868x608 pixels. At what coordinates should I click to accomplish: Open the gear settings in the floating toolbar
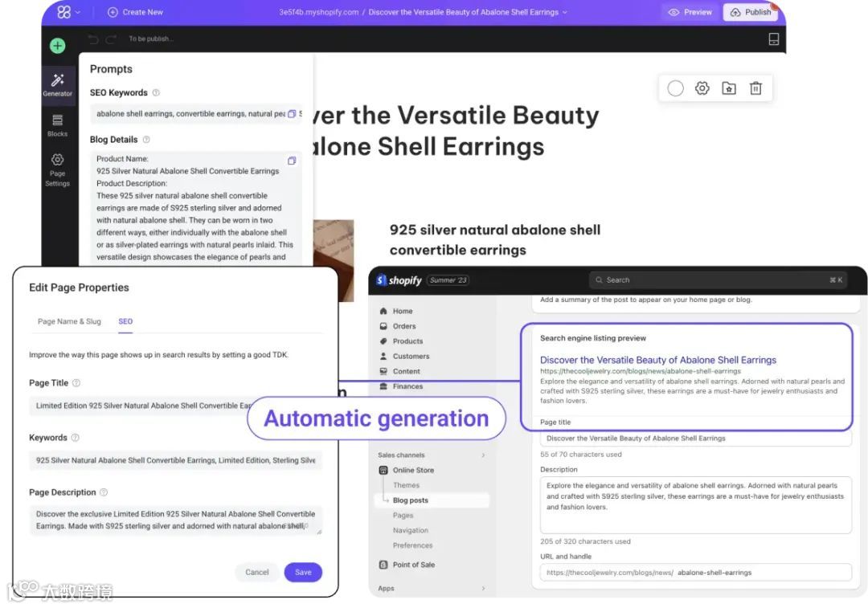[702, 88]
